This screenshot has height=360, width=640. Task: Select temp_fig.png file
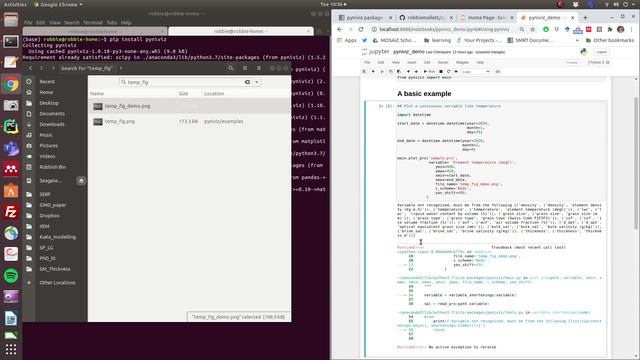coord(189,122)
